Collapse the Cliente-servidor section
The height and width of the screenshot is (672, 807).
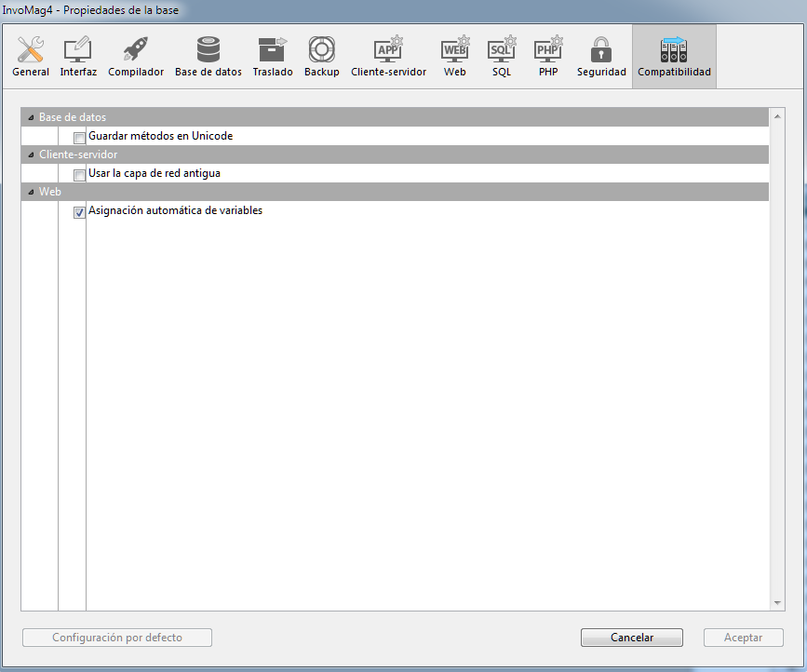[31, 155]
